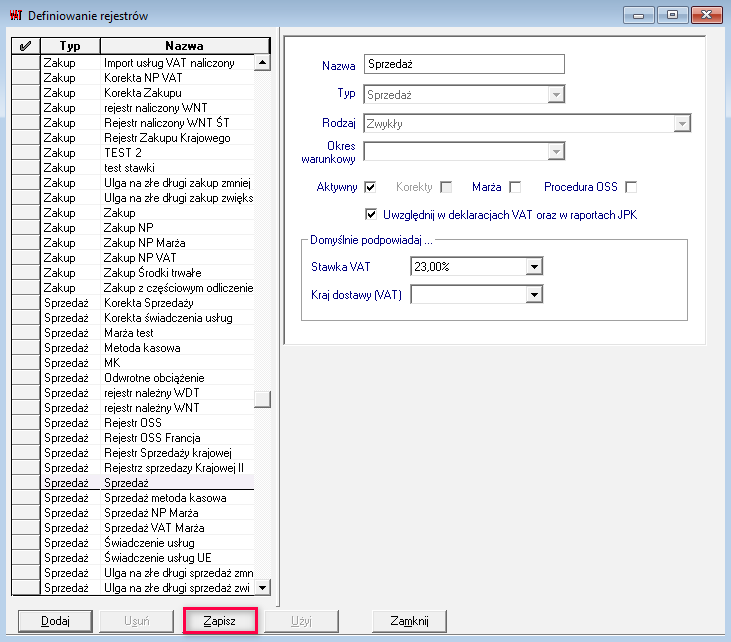Screen dimensions: 731x642
Task: Click the list scrollbar thumb
Action: (262, 399)
